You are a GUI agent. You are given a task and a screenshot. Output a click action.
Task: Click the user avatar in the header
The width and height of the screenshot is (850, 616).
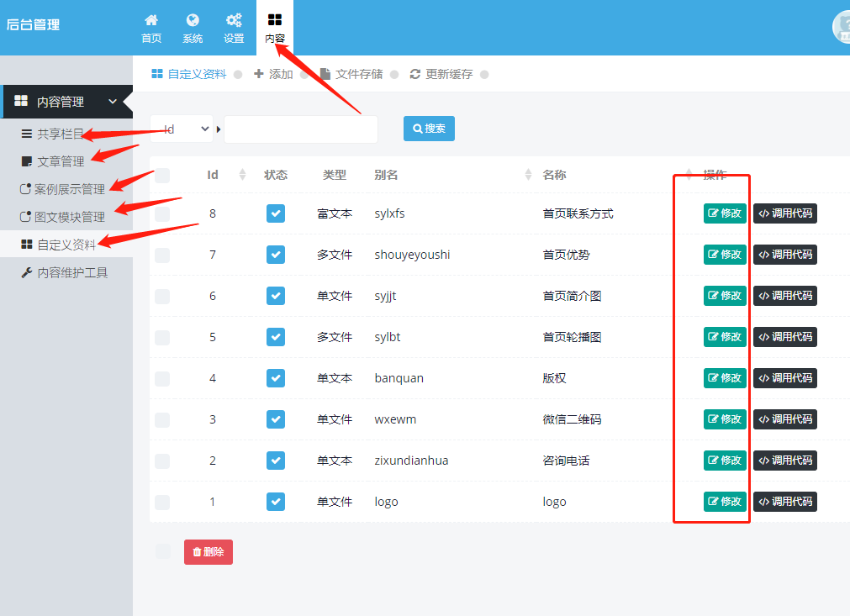pos(842,27)
